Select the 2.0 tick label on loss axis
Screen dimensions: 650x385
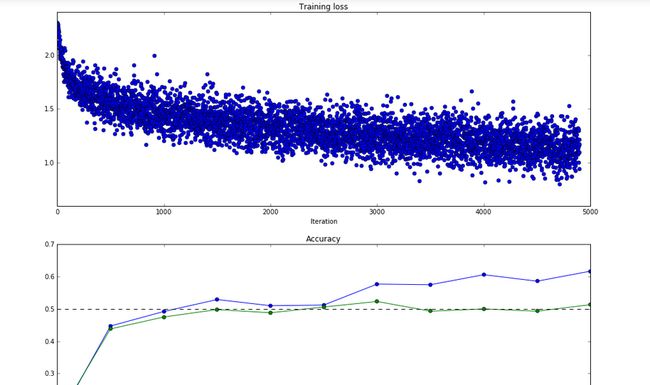[49, 55]
